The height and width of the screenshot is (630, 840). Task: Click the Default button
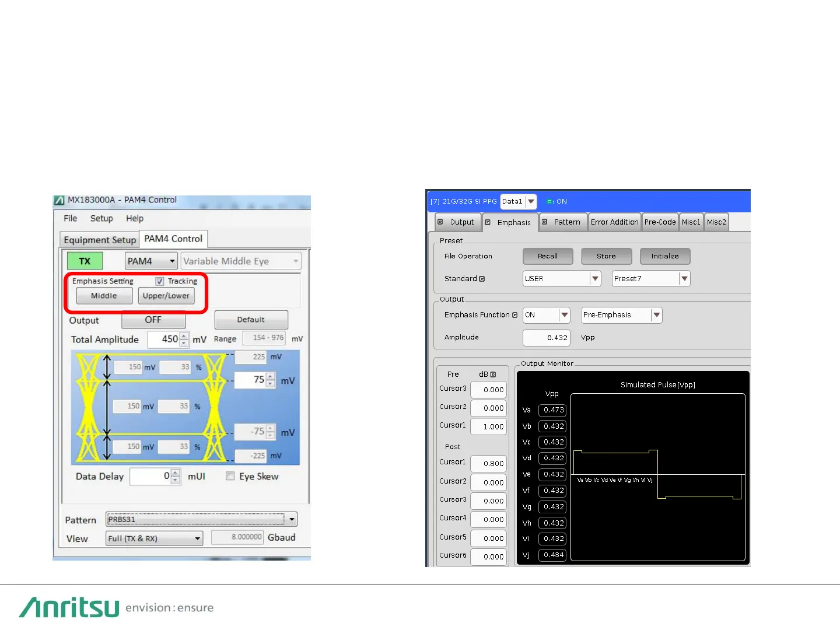tap(251, 320)
